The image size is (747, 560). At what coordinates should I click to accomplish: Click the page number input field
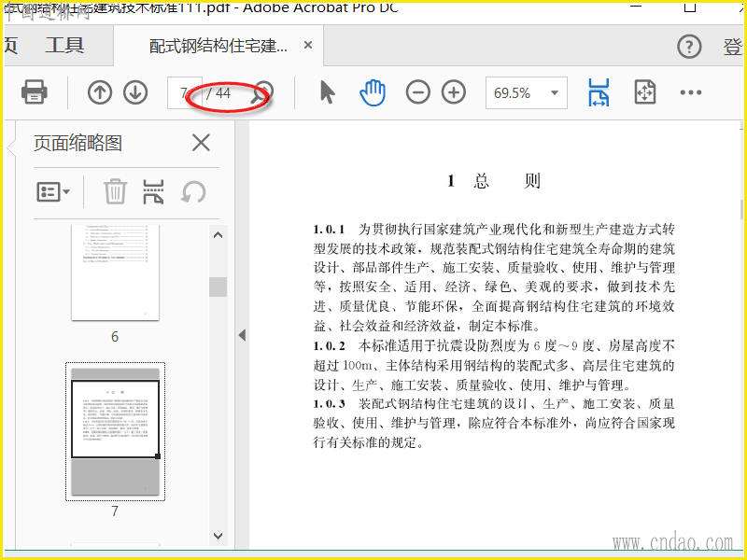pyautogui.click(x=184, y=92)
